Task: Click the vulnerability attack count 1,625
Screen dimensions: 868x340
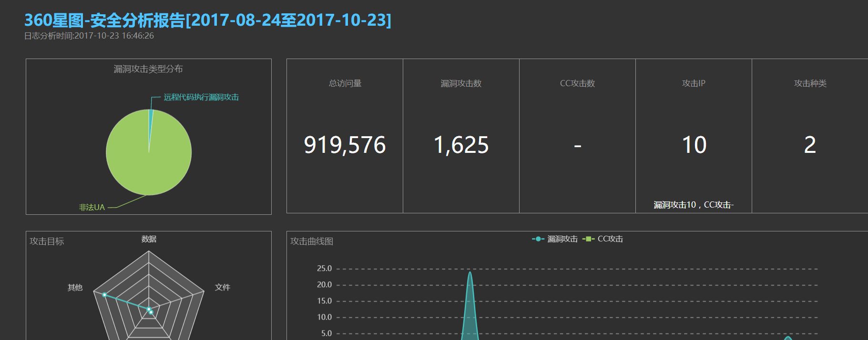Action: [461, 145]
